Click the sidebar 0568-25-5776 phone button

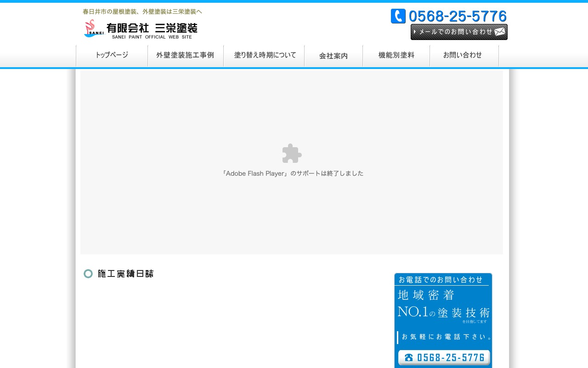tap(444, 357)
